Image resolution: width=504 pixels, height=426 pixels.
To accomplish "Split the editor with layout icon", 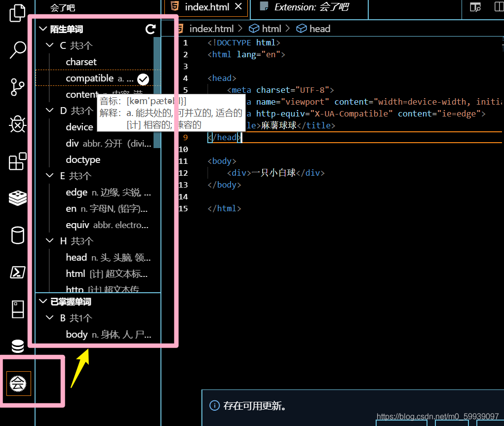I will [499, 7].
